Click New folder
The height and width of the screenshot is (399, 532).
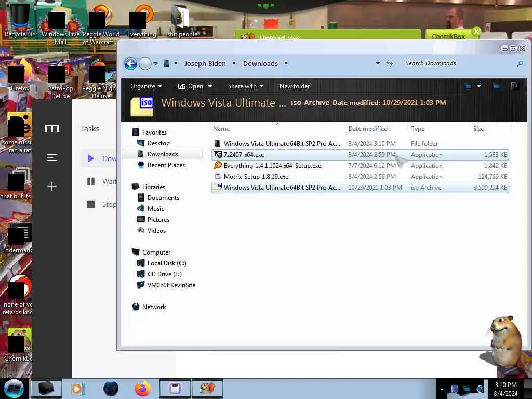pyautogui.click(x=295, y=86)
